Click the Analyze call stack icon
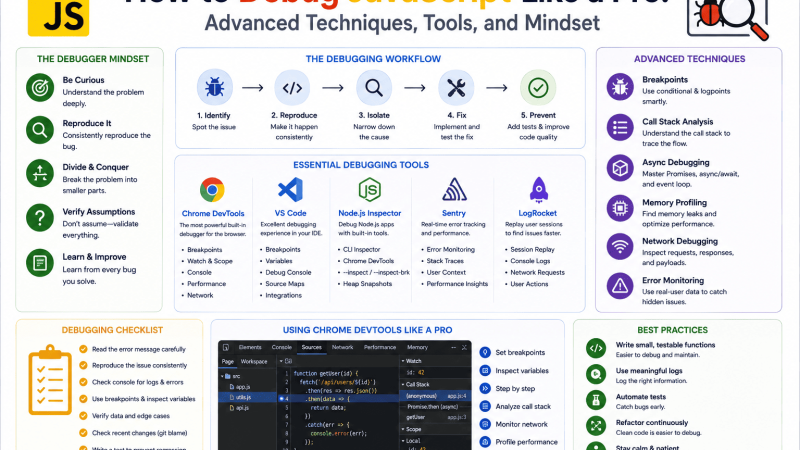 485,406
